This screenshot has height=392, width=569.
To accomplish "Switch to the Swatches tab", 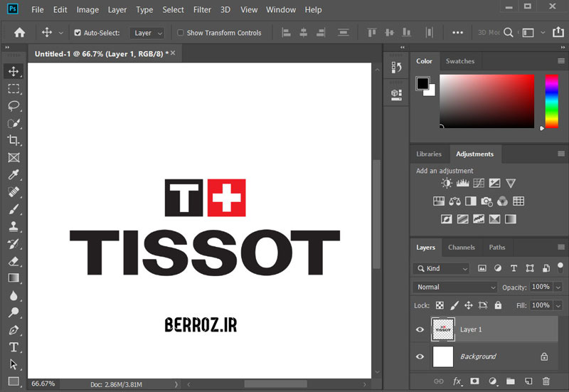I will pos(459,61).
